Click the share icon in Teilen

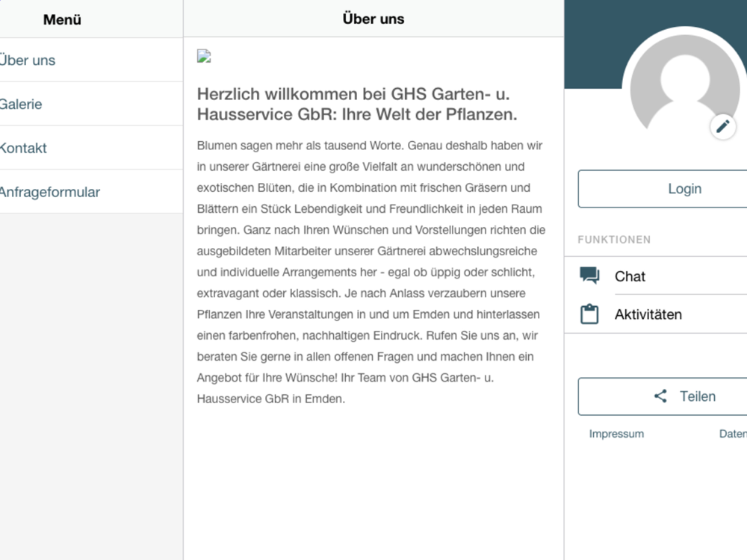pos(660,396)
